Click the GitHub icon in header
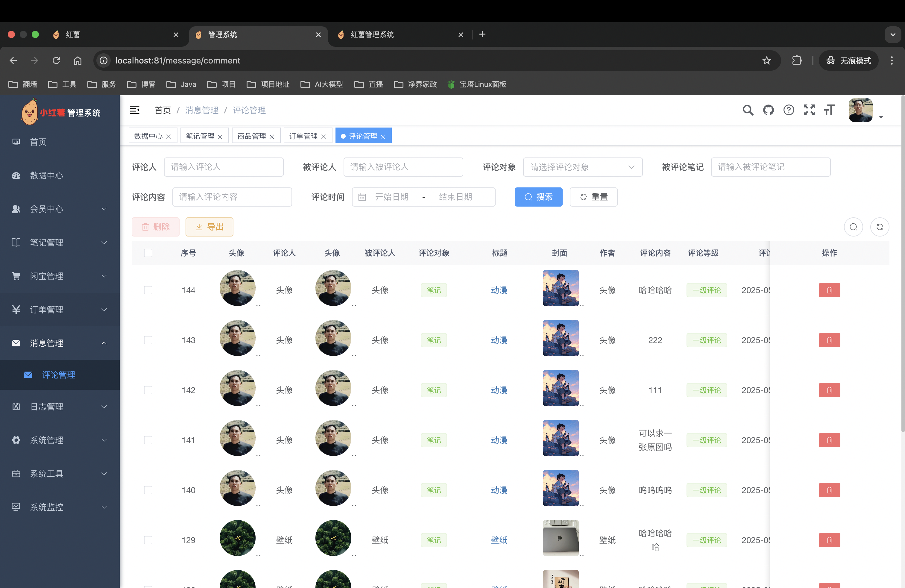The width and height of the screenshot is (905, 588). (x=768, y=110)
